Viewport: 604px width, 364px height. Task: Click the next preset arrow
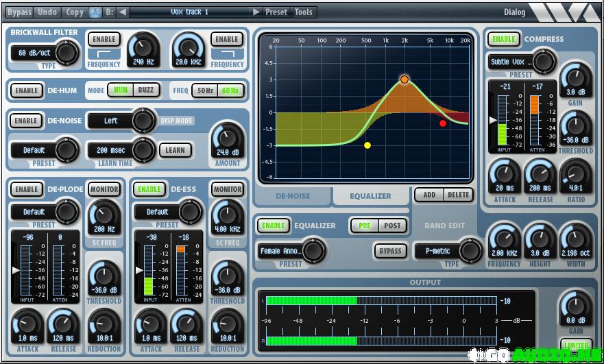pyautogui.click(x=256, y=12)
